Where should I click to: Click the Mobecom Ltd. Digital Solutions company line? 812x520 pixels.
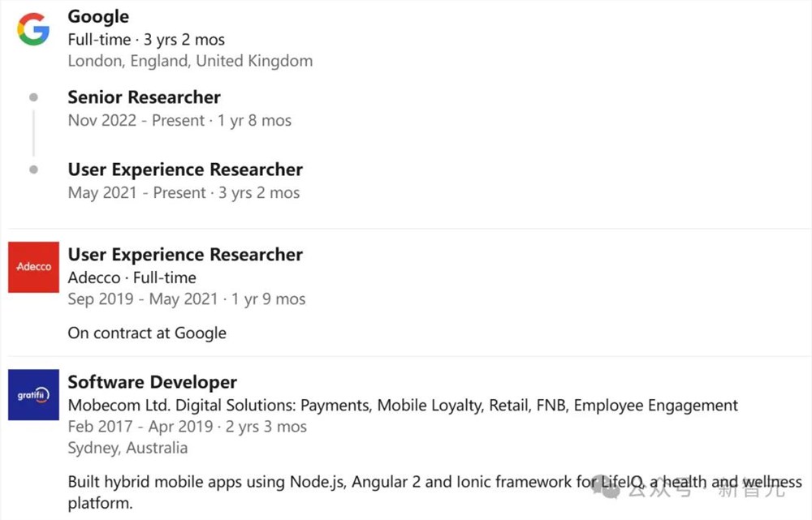403,406
